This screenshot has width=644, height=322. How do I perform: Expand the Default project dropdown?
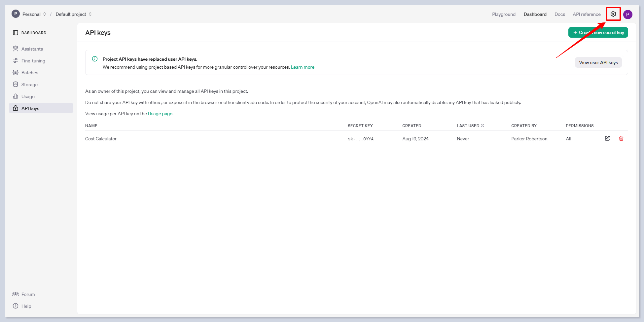pyautogui.click(x=73, y=14)
